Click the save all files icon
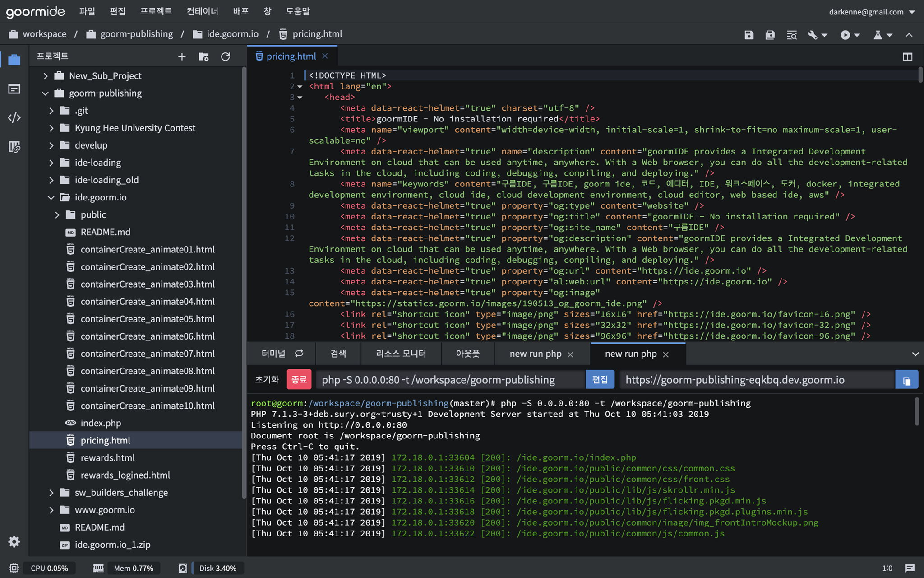The height and width of the screenshot is (578, 924). point(770,35)
